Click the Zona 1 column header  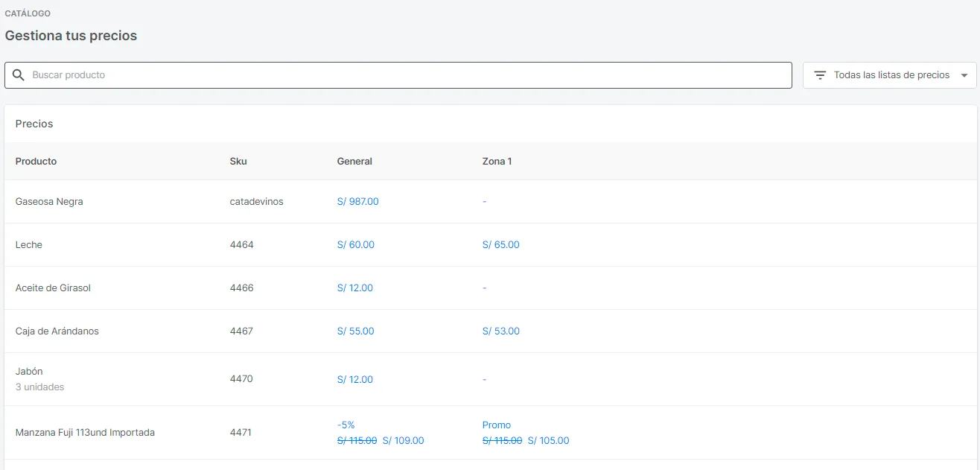click(497, 161)
